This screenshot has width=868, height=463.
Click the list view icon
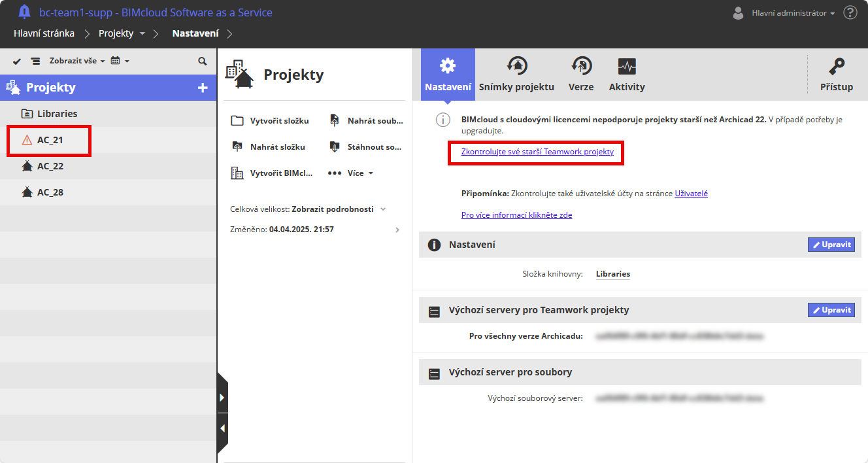click(35, 61)
